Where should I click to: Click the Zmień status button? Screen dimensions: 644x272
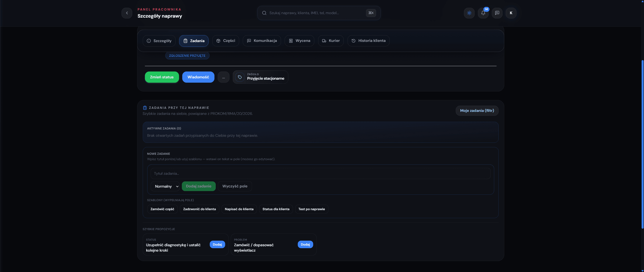[x=162, y=77]
